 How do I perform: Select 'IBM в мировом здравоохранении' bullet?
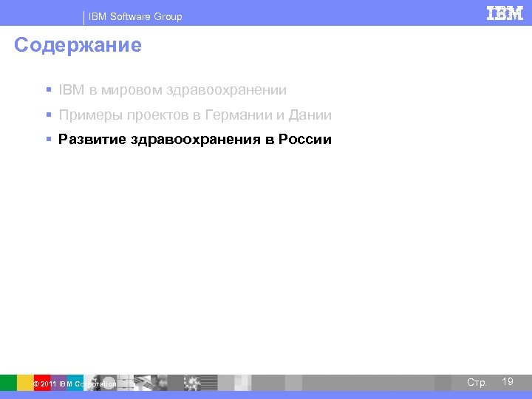point(172,90)
